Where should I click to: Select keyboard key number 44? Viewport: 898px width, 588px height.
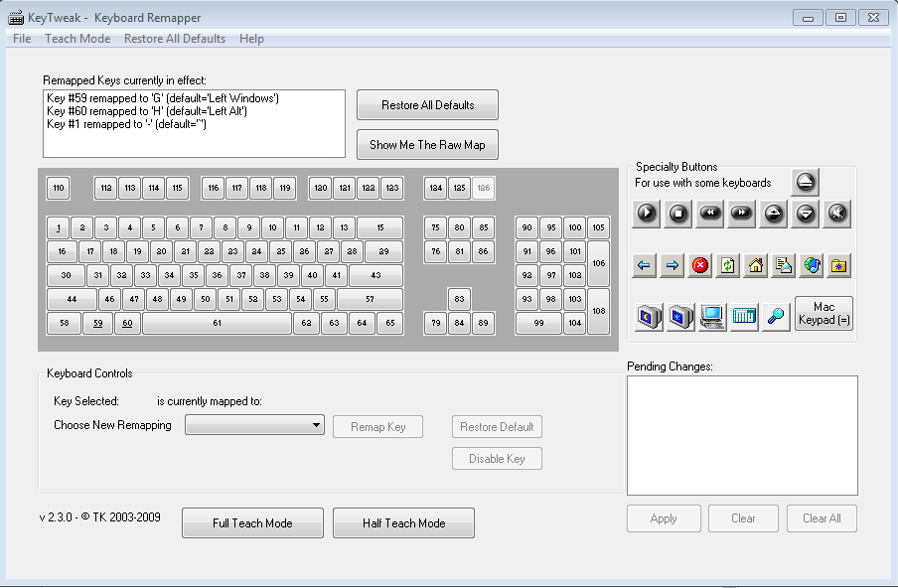72,299
